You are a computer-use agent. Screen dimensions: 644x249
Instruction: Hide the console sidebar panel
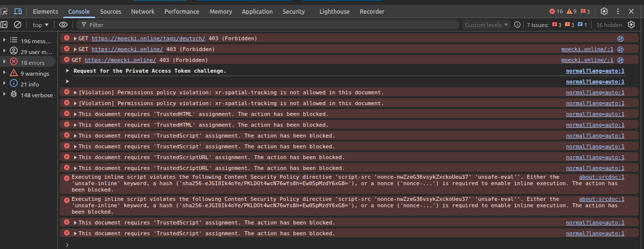coord(4,25)
